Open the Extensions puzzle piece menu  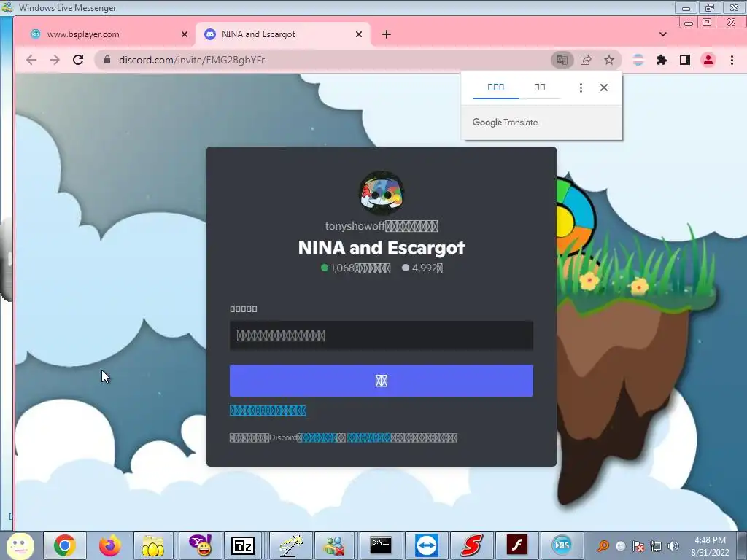(x=661, y=60)
